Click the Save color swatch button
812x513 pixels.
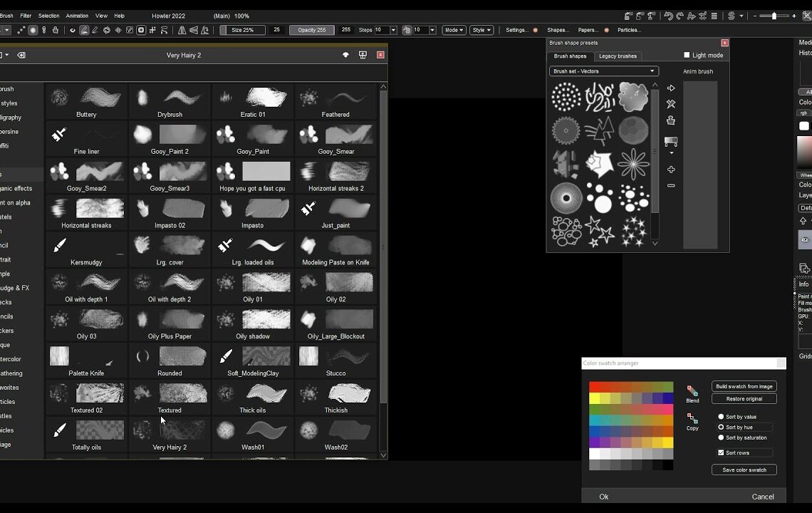(744, 470)
